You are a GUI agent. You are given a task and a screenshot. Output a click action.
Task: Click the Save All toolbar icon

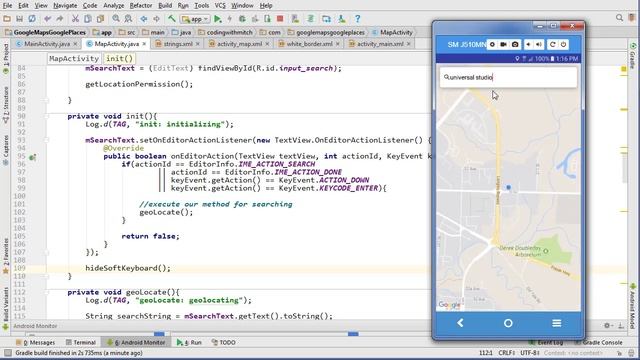point(19,19)
